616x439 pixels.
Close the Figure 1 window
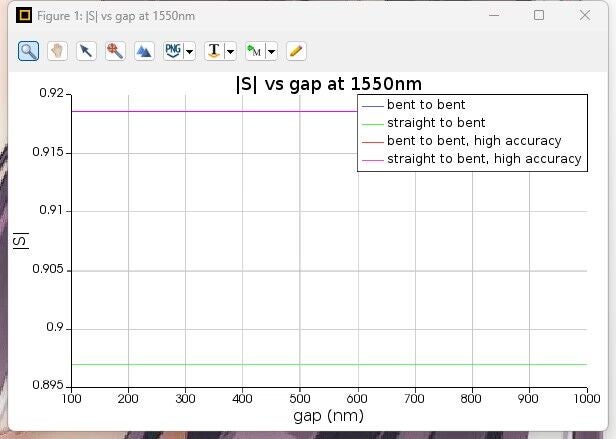tap(585, 15)
